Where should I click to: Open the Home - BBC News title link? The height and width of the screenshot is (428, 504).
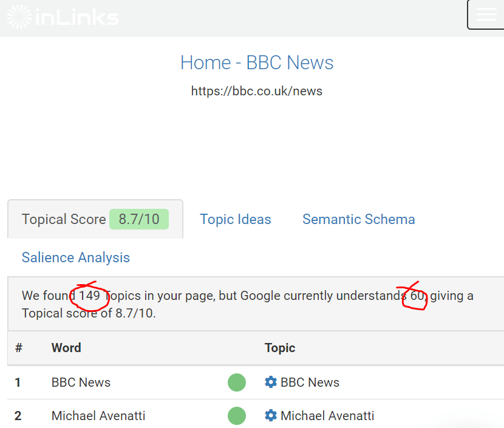coord(257,63)
